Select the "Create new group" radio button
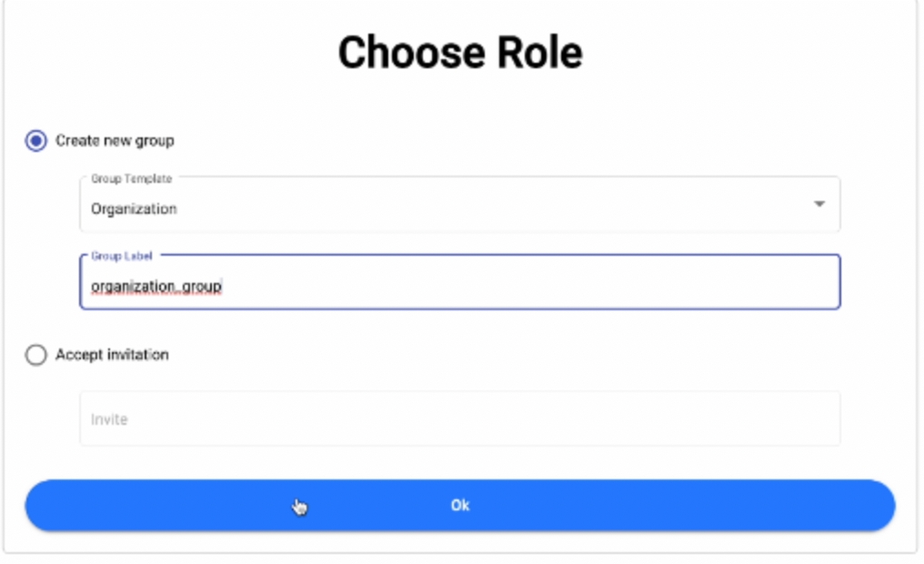This screenshot has width=924, height=564. point(35,141)
